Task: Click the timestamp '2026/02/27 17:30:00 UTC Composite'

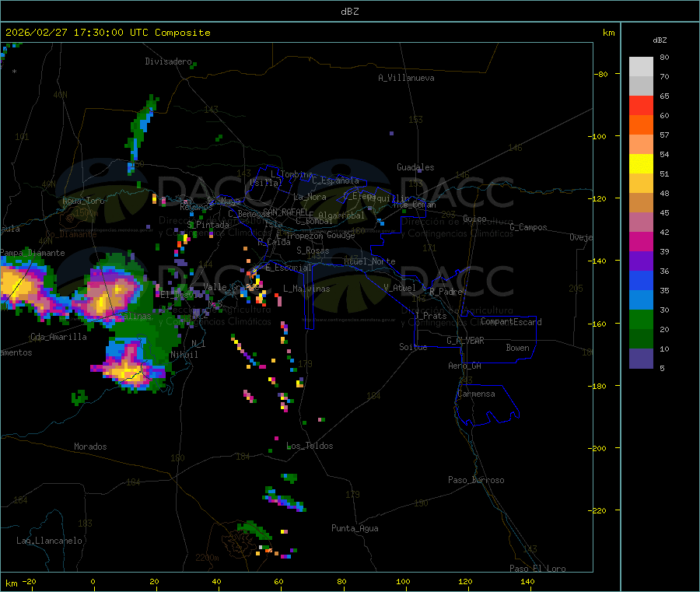Action: (107, 33)
